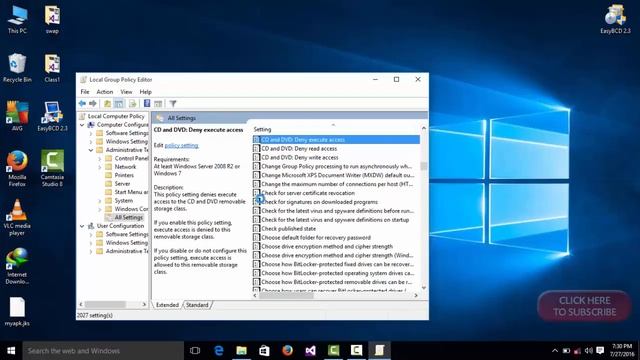Expand Software Settings under User Configuration
Image resolution: width=640 pixels, height=360 pixels.
(91, 235)
